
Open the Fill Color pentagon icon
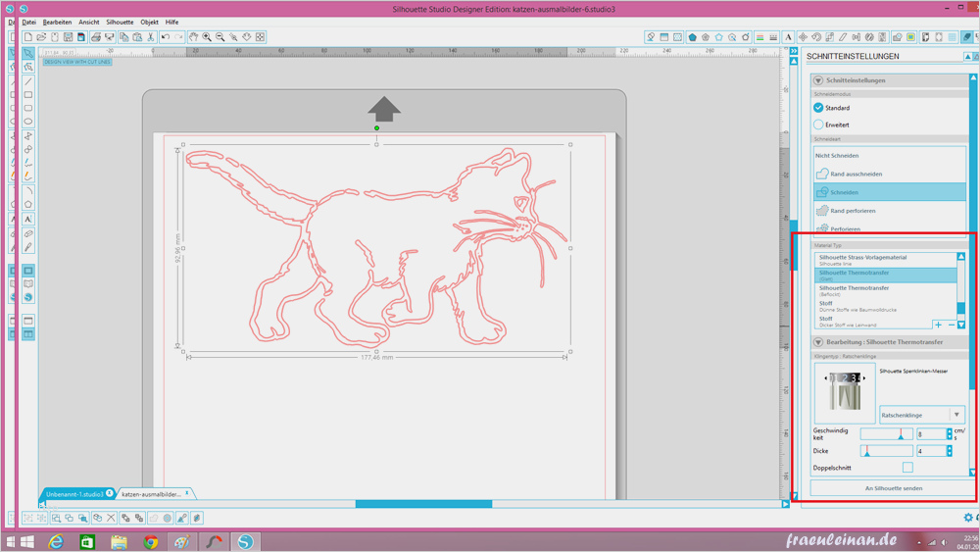coord(692,37)
